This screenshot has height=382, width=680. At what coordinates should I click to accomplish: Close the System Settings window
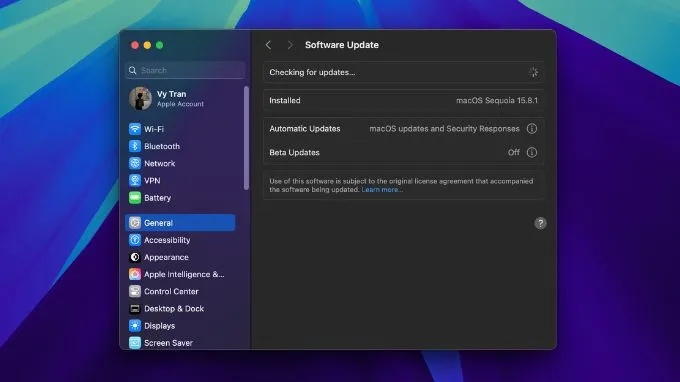coord(135,45)
